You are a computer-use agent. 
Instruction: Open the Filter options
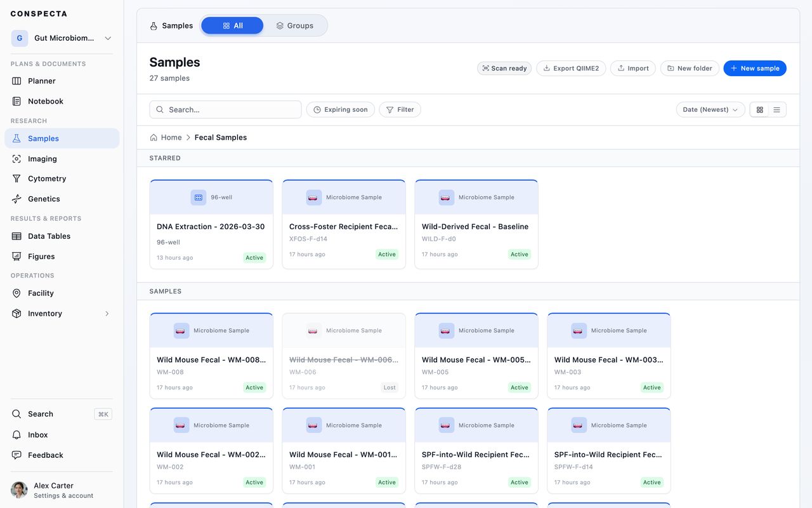(400, 110)
